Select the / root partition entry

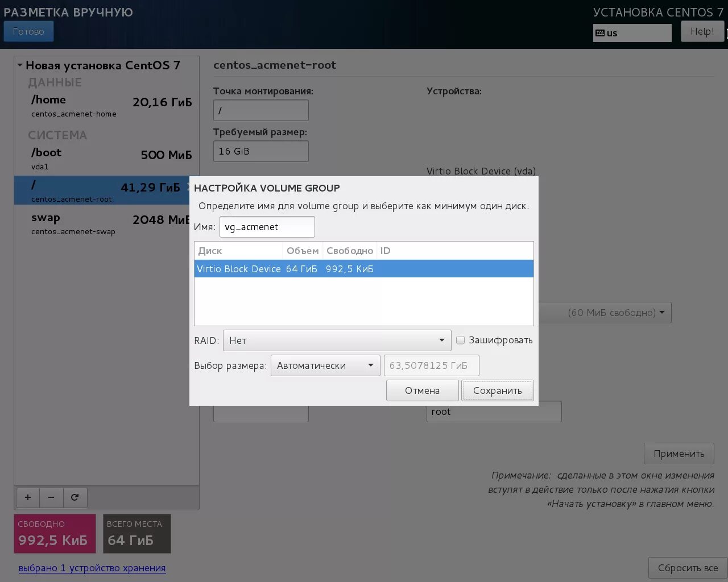pyautogui.click(x=102, y=190)
